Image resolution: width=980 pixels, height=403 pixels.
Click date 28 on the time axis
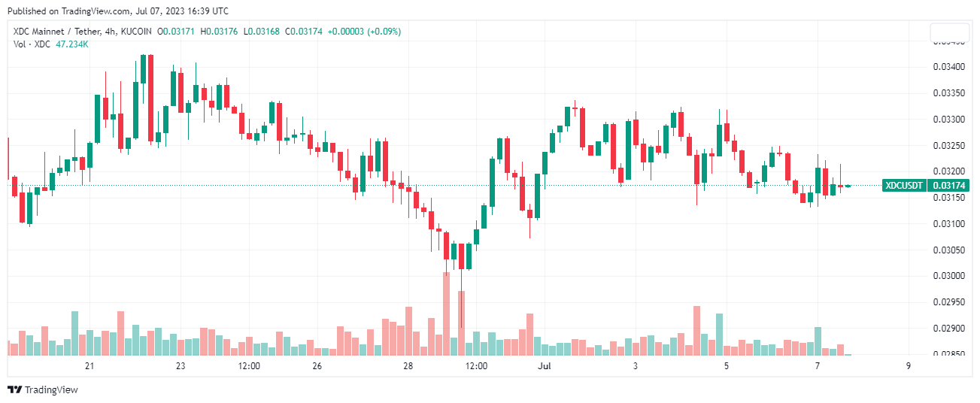pos(408,366)
